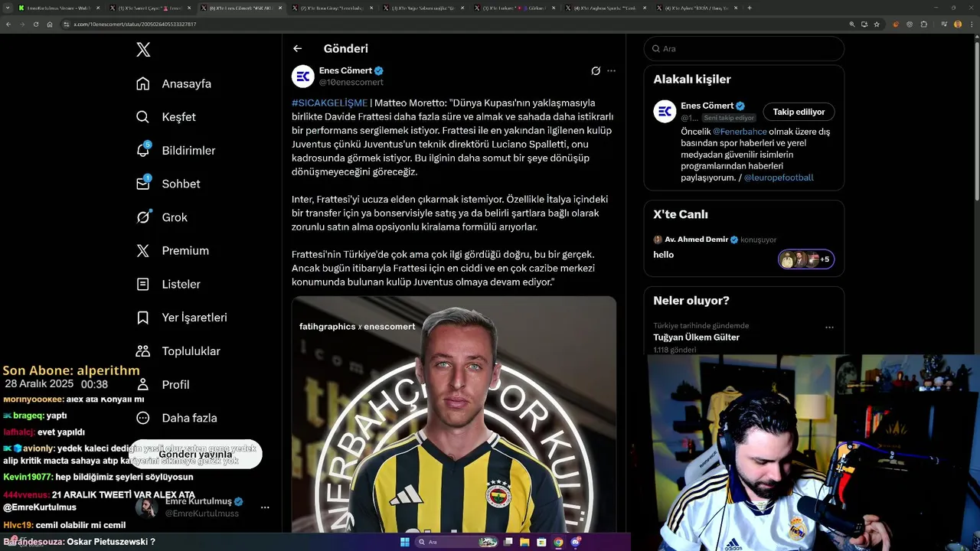Click the X logo in the sidebar
Screen dimensions: 980x551
[143, 50]
